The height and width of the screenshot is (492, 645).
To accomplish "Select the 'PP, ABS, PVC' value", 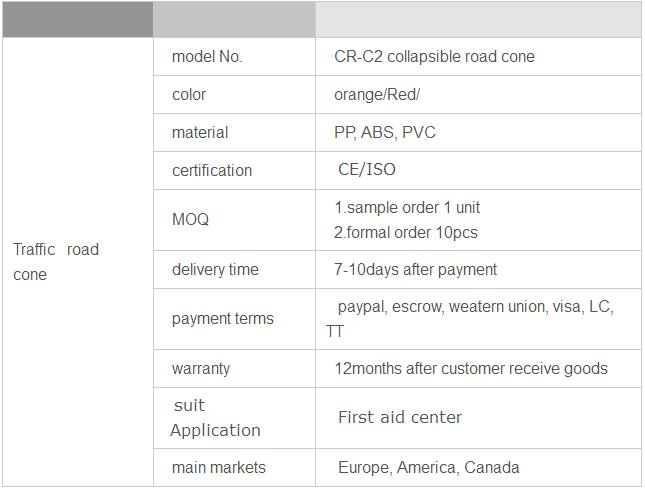I will coord(385,132).
